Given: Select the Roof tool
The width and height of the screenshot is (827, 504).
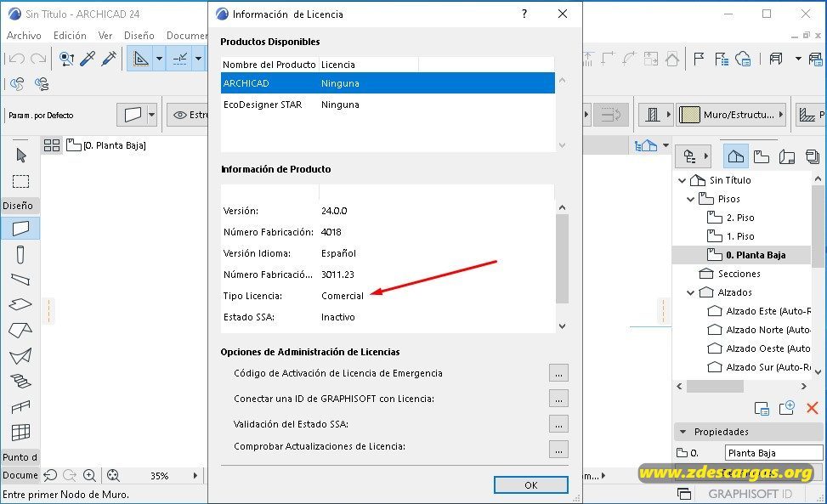Looking at the screenshot, I should point(20,331).
